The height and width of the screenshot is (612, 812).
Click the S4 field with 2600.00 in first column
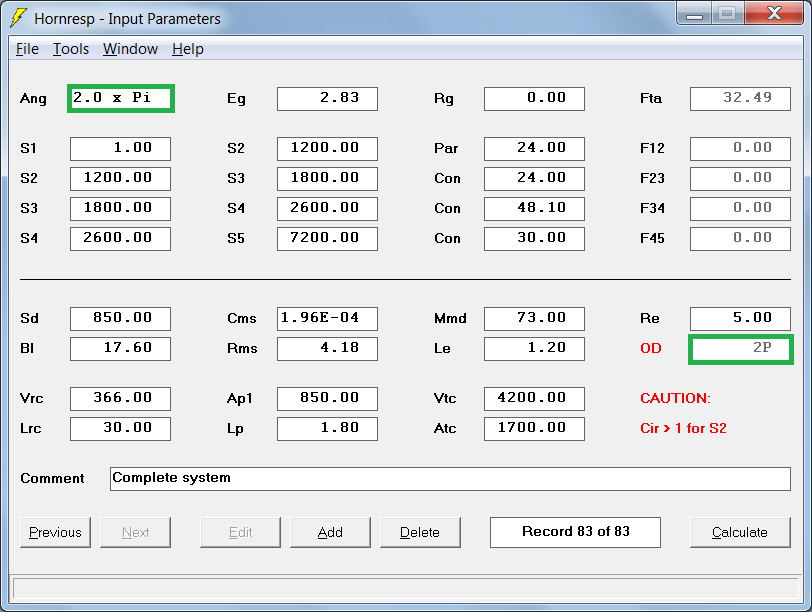pyautogui.click(x=120, y=239)
